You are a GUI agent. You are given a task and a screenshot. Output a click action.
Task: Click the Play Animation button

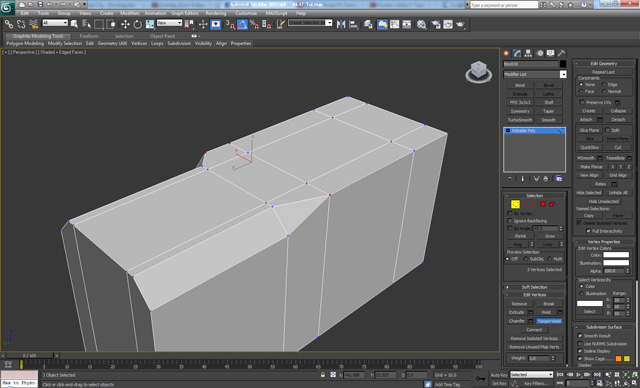[x=578, y=375]
